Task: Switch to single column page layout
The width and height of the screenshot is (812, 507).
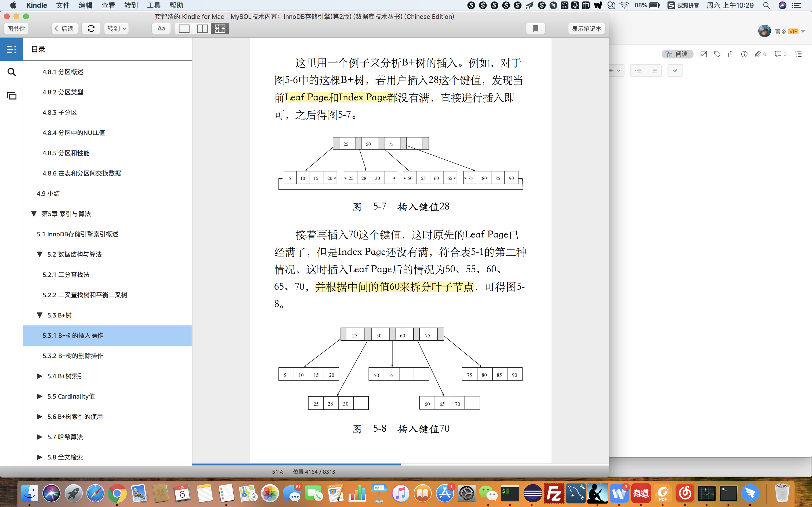Action: pos(184,28)
